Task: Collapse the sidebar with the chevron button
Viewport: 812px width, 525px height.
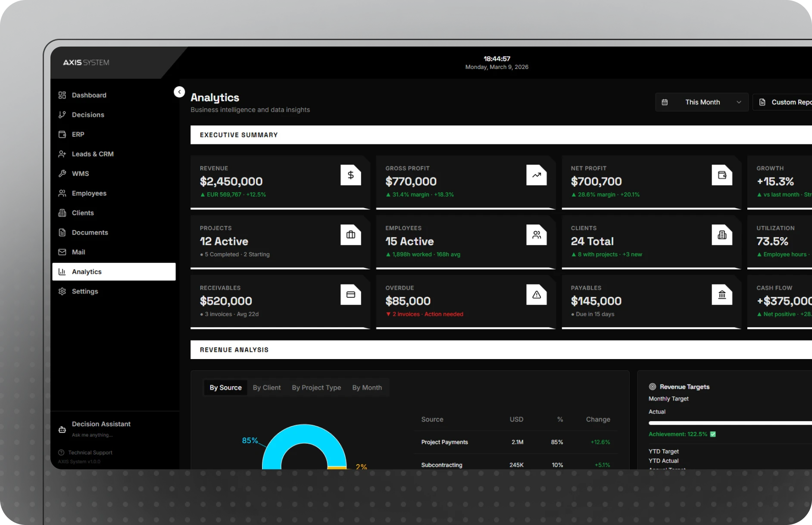Action: [x=179, y=92]
